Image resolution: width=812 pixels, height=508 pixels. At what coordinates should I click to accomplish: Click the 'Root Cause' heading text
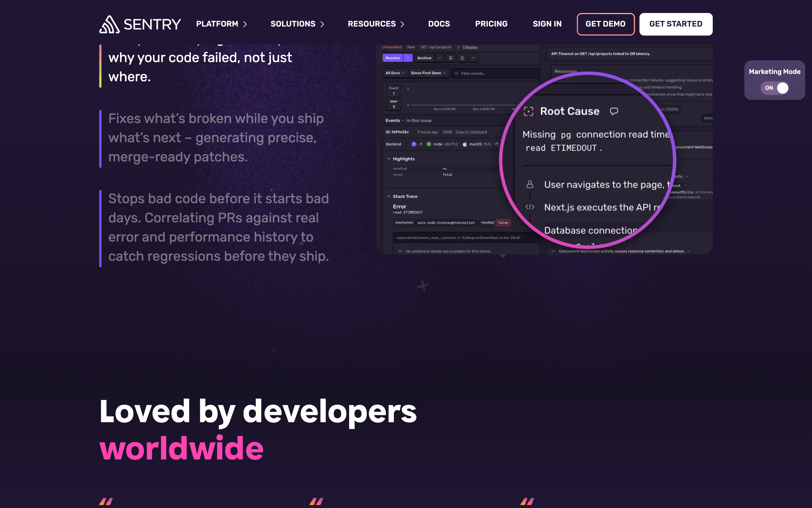[570, 111]
